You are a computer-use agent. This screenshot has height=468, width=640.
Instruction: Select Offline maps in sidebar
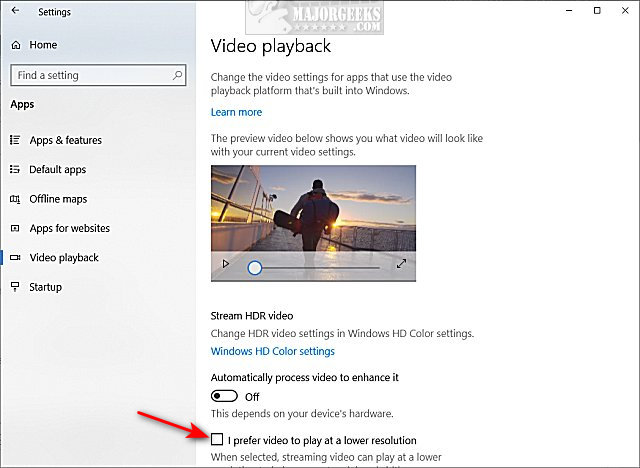(x=58, y=199)
